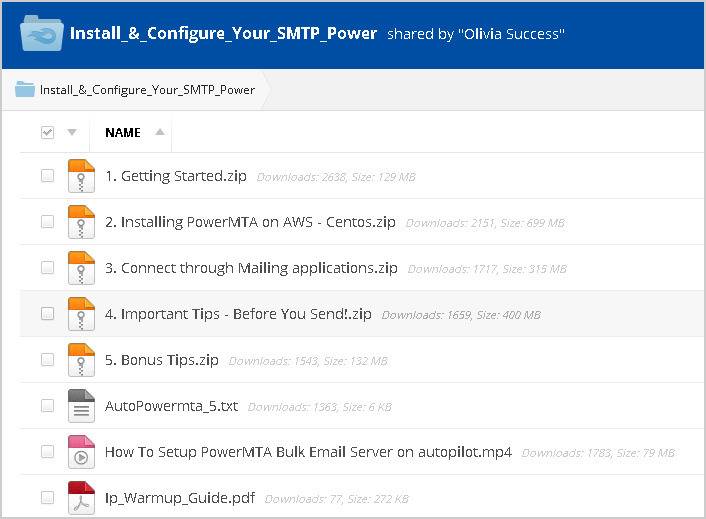Viewport: 706px width, 519px height.
Task: Click PDF icon for Ip_Warmup_Guide.pdf
Action: [81, 497]
